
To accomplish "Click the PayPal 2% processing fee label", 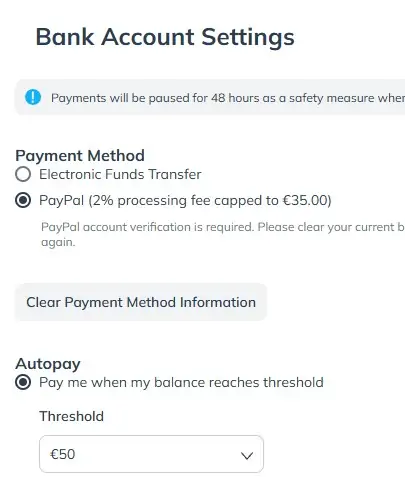I will 185,201.
